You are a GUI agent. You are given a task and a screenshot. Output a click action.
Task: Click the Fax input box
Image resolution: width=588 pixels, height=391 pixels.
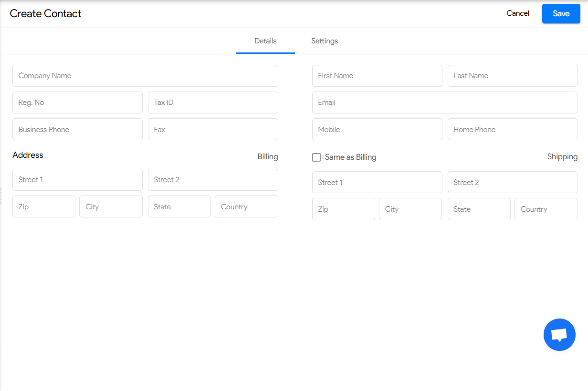coord(213,129)
